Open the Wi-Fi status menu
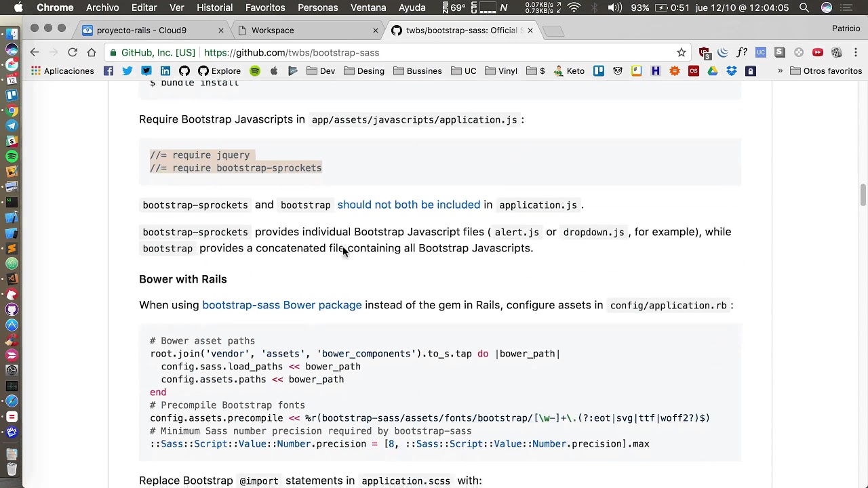Viewport: 868px width, 488px height. click(x=574, y=7)
